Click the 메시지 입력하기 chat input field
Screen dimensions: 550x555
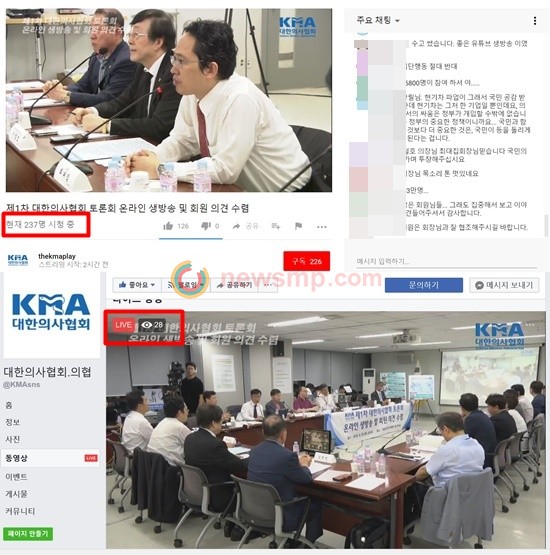point(446,262)
